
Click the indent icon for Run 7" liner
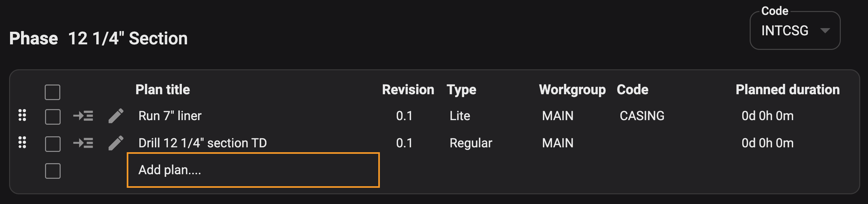pos(83,116)
